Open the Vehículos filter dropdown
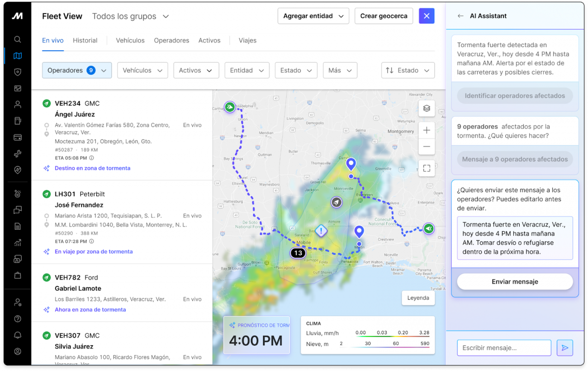The image size is (588, 371). 142,71
